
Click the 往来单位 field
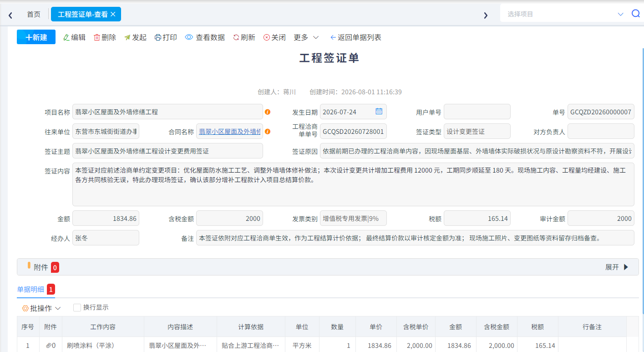click(106, 131)
